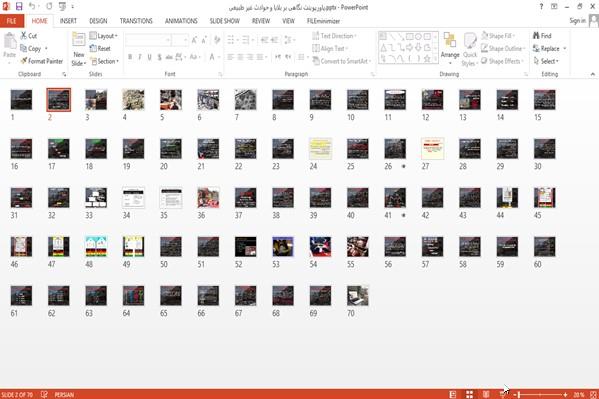Screen dimensions: 599x399
Task: Open the FILEminimizer tab
Action: (324, 21)
